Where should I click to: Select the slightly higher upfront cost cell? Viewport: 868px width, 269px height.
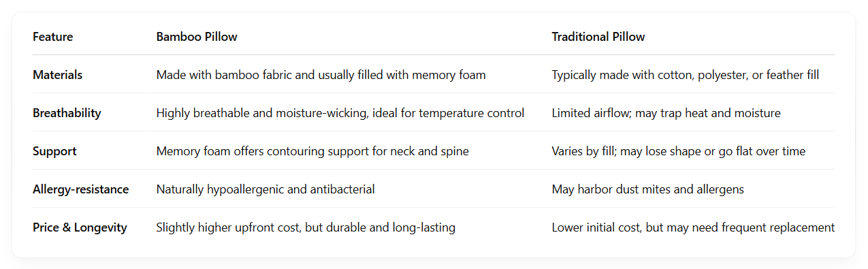click(x=306, y=227)
